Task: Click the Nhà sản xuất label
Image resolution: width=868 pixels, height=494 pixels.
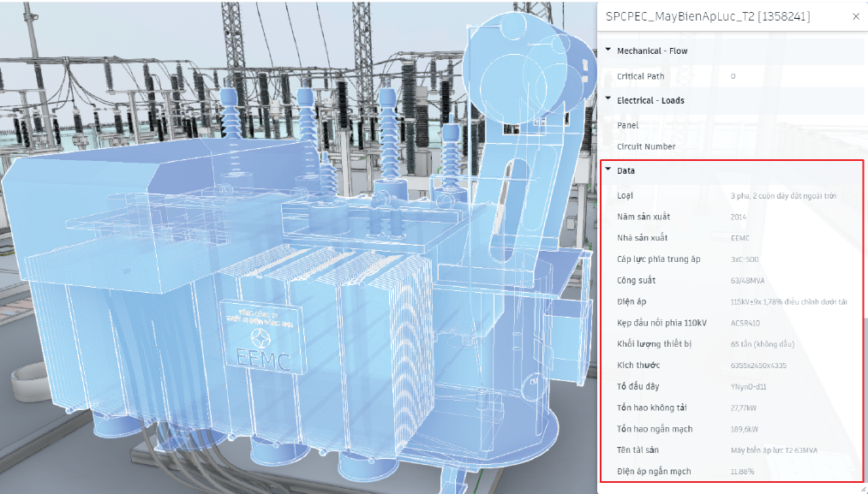Action: coord(642,238)
